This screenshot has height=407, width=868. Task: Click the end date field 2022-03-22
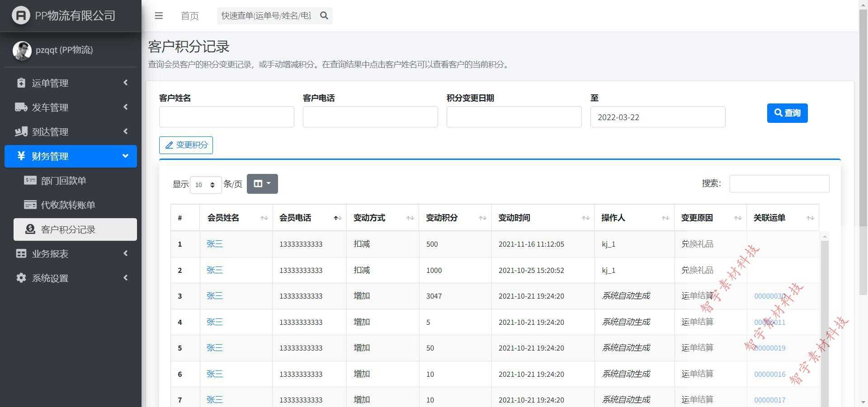(658, 117)
